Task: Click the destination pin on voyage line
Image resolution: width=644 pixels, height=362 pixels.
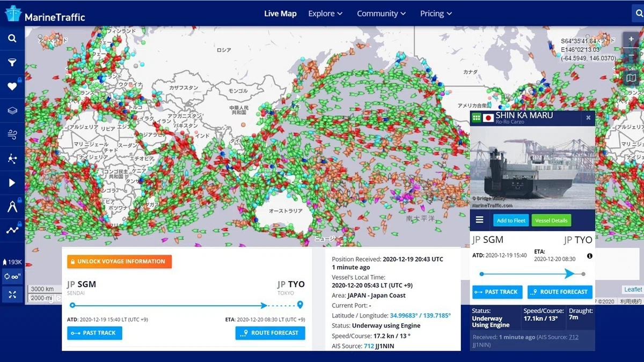Action: click(x=300, y=305)
